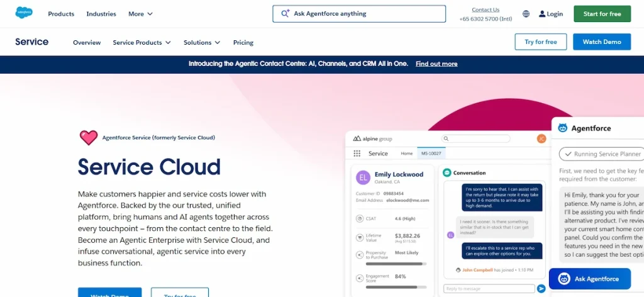Viewport: 644px width, 297px height.
Task: Click the Agentforce Service (formerly Service Cloud) label
Action: pos(158,138)
